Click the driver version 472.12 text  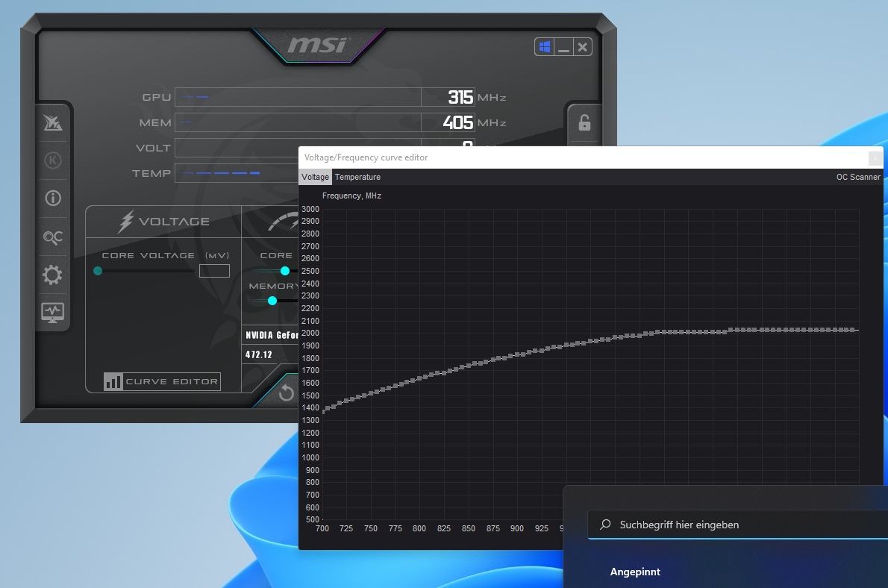point(258,354)
